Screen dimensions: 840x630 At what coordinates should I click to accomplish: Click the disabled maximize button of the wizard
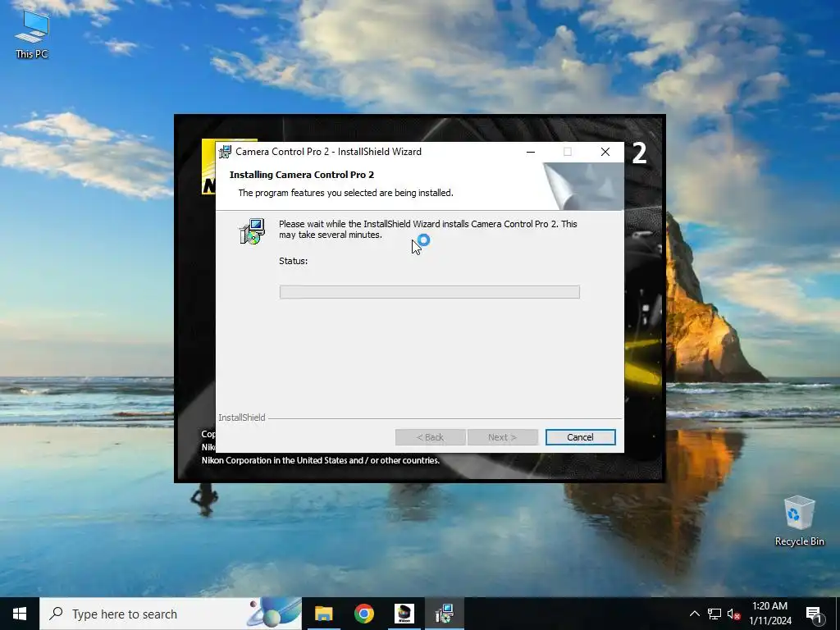[568, 152]
